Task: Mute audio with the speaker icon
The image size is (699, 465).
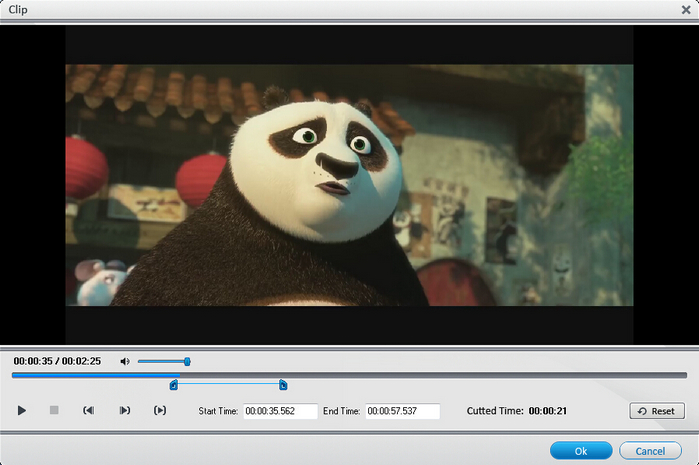Action: tap(125, 361)
